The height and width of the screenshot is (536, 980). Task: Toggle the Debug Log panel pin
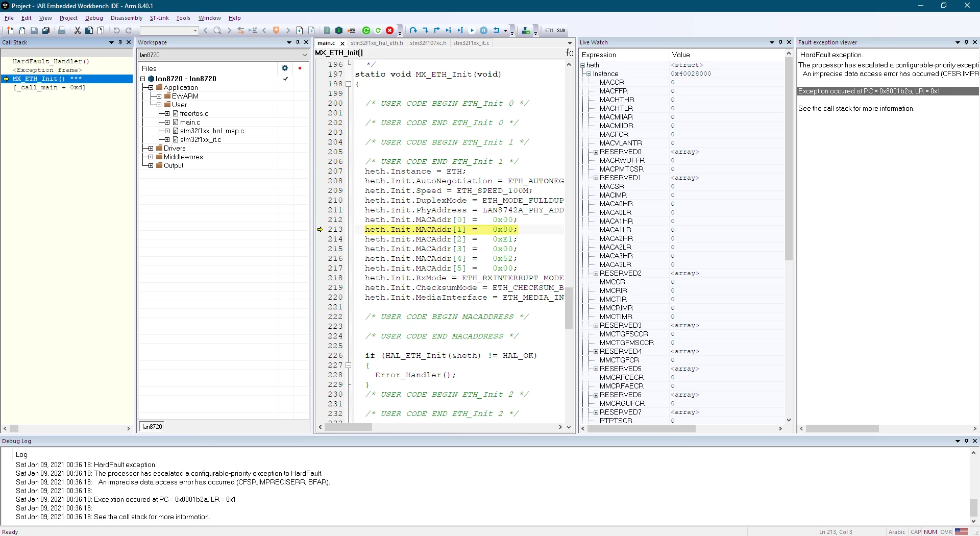[x=966, y=441]
